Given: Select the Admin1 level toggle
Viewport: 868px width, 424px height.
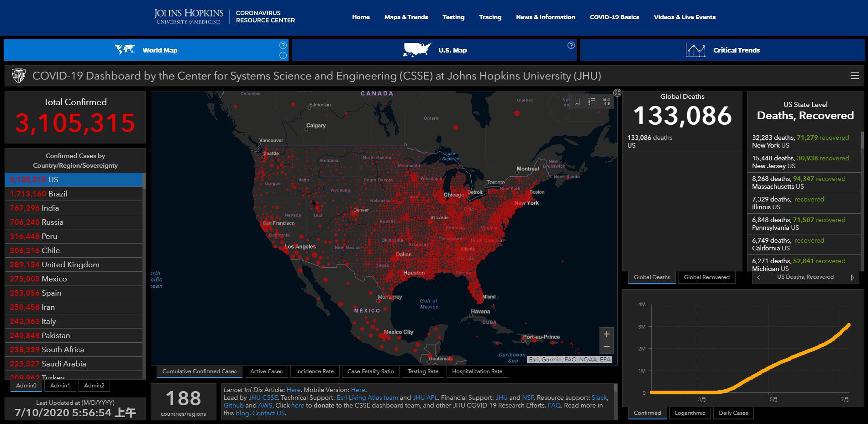Looking at the screenshot, I should pos(60,386).
